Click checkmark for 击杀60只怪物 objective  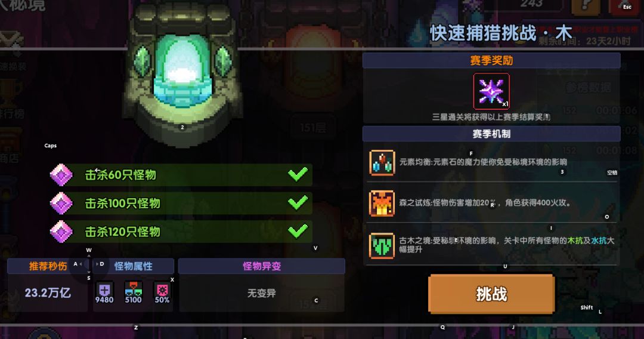point(298,174)
